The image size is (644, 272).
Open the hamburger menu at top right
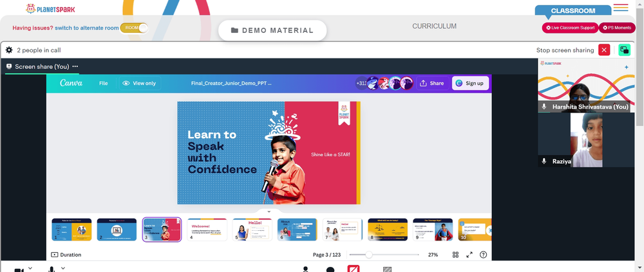[621, 7]
